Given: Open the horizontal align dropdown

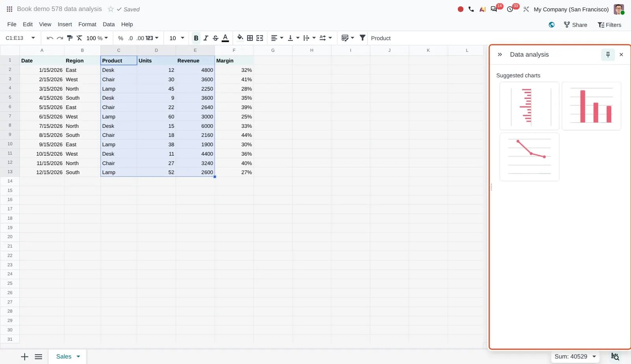Looking at the screenshot, I should (277, 38).
